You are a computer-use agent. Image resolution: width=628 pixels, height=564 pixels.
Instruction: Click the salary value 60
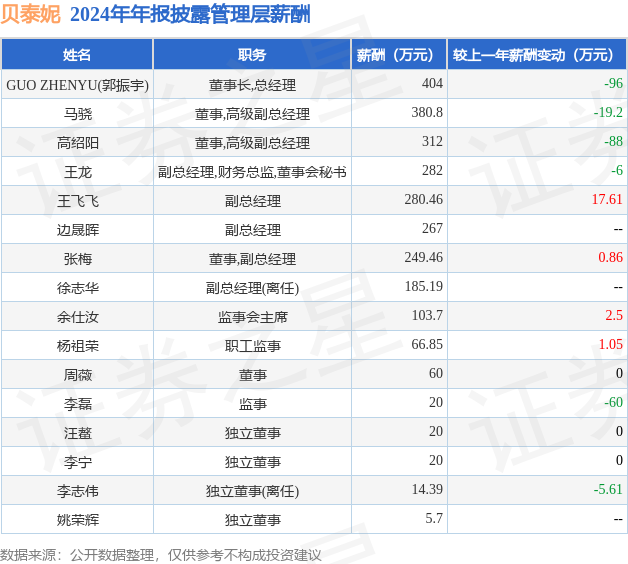[x=436, y=373]
